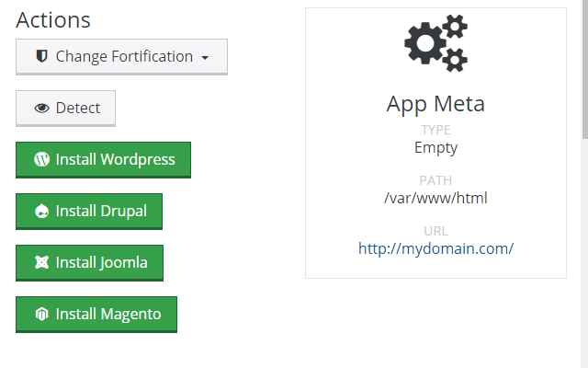This screenshot has width=588, height=368.
Task: Click the App Meta heading
Action: 435,103
